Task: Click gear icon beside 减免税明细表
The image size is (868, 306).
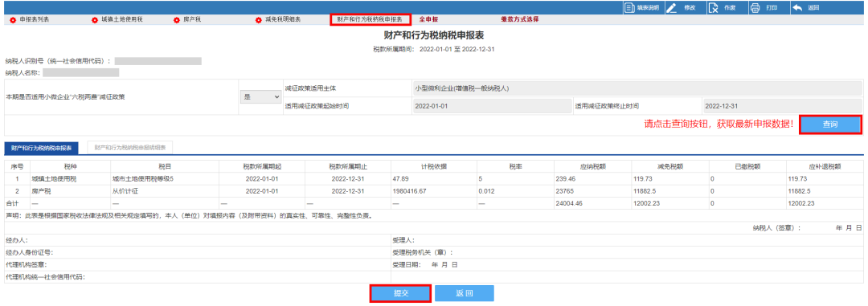Action: click(x=259, y=19)
